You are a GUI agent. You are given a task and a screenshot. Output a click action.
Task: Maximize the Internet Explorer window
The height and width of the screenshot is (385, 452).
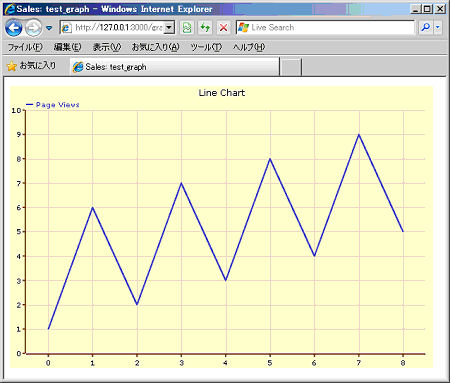tap(428, 9)
